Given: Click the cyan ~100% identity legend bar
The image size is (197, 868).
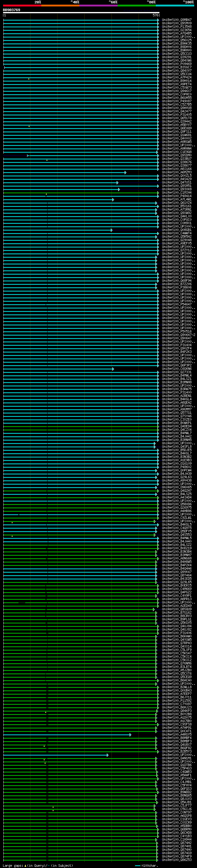Looking at the screenshot, I should click(x=175, y=6).
